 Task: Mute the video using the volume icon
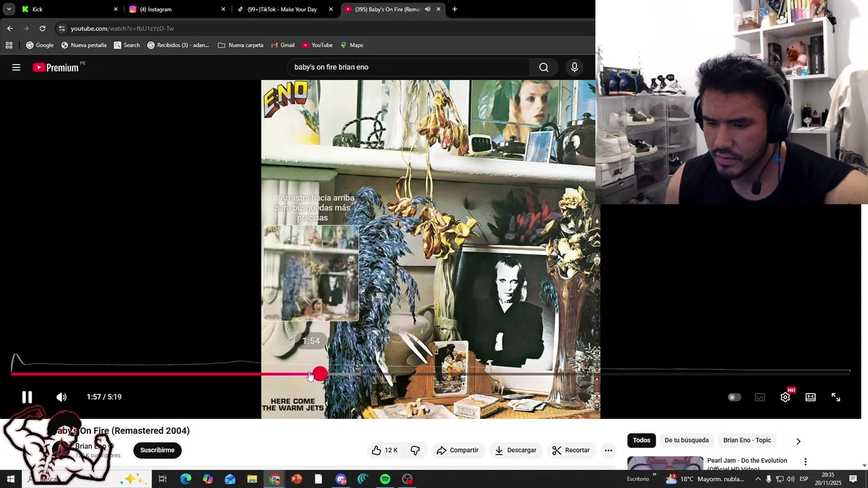point(61,397)
